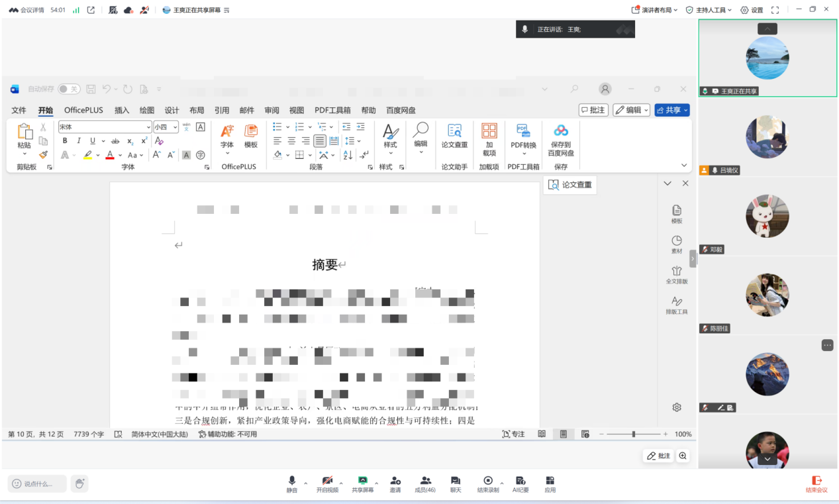Open the 审阅 ribbon tab
Screen dimensions: 839x504
click(271, 111)
